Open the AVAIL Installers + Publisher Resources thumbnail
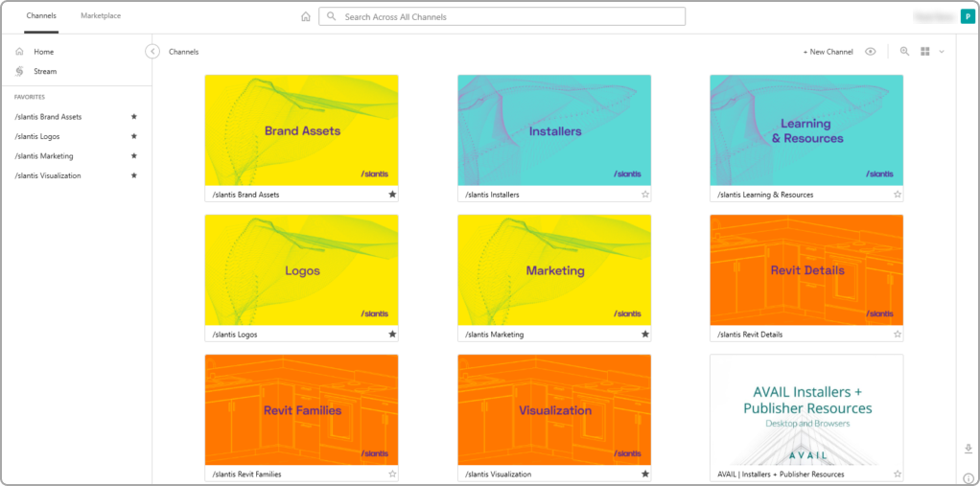 [x=806, y=410]
